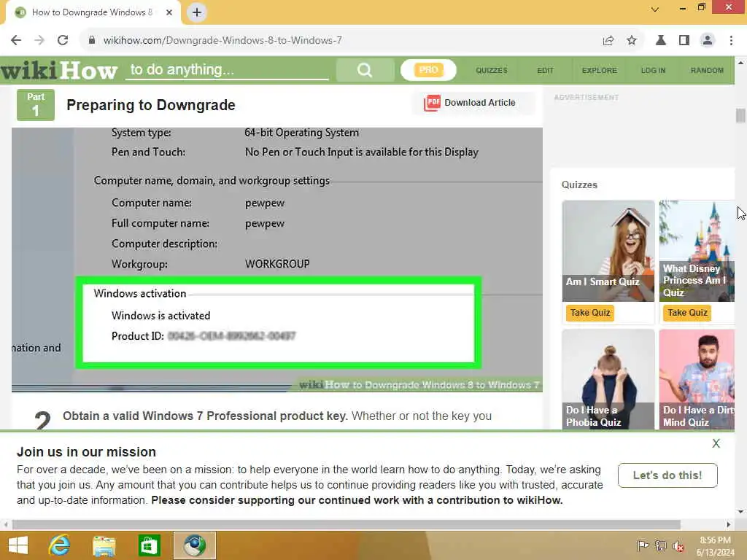The width and height of the screenshot is (747, 560).
Task: Open the Windows Start button
Action: [18, 545]
